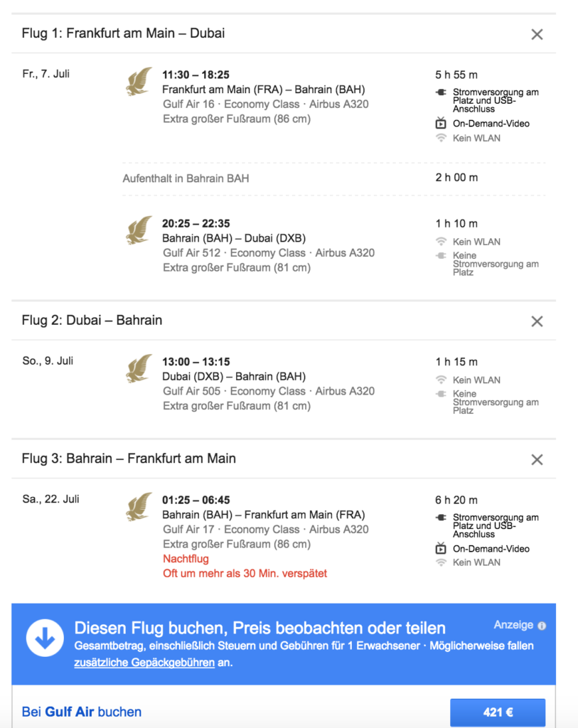Remove Flug 3 Bahrain – Frankfurt am Main
This screenshot has height=728, width=578.
(537, 459)
